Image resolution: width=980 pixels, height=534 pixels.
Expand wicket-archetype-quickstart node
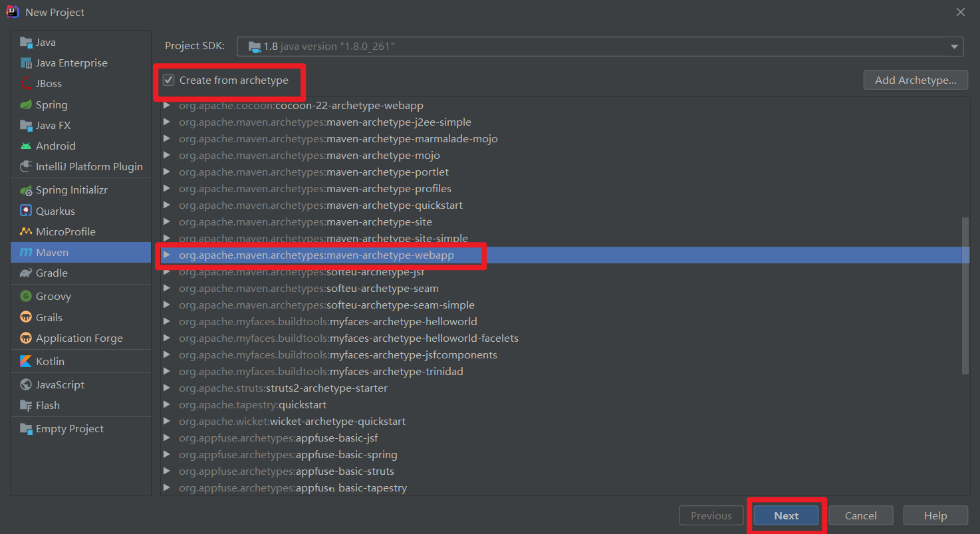[x=166, y=422]
